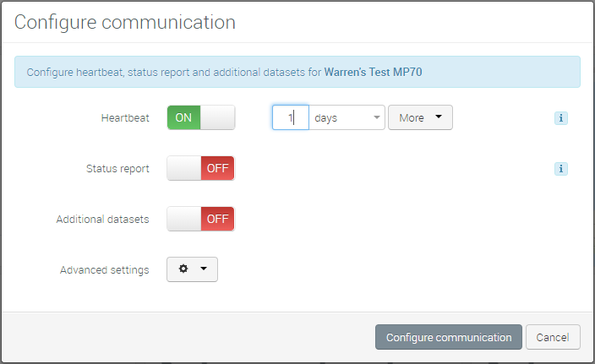
Task: Focus the heartbeat interval number field
Action: click(x=290, y=117)
